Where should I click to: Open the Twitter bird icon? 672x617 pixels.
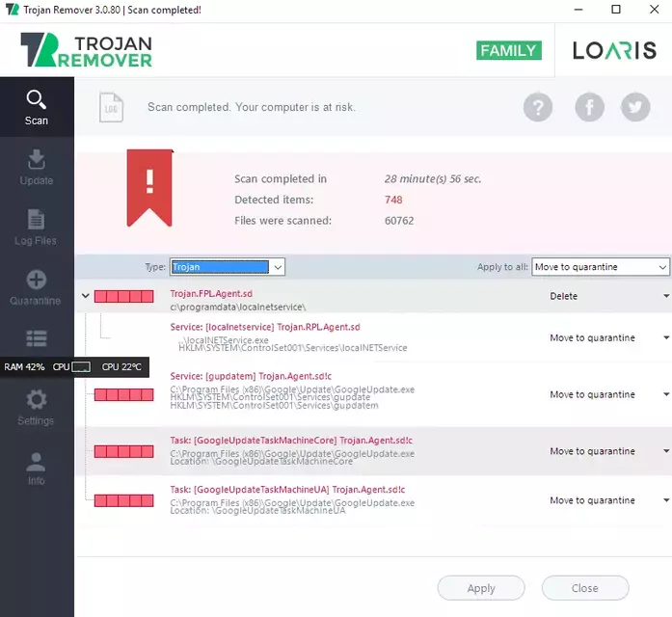(x=635, y=107)
